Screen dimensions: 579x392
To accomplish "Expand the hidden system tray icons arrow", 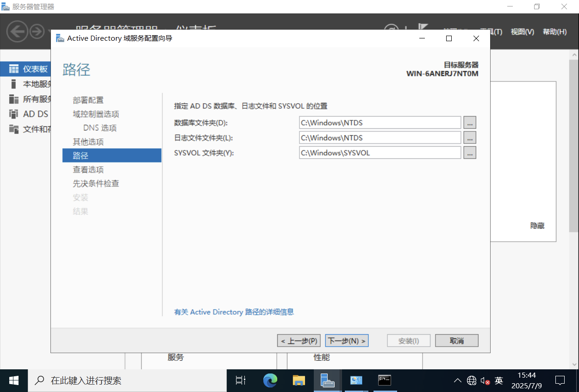I will 457,380.
